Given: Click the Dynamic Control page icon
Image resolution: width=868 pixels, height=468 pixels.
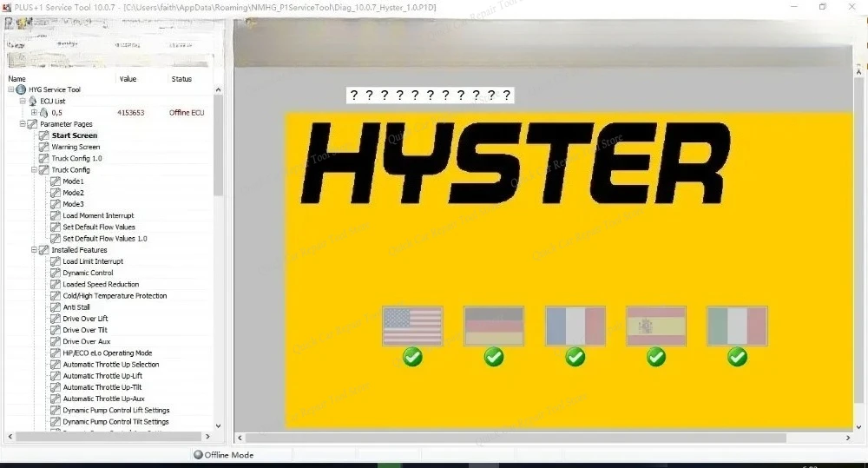Looking at the screenshot, I should 56,273.
